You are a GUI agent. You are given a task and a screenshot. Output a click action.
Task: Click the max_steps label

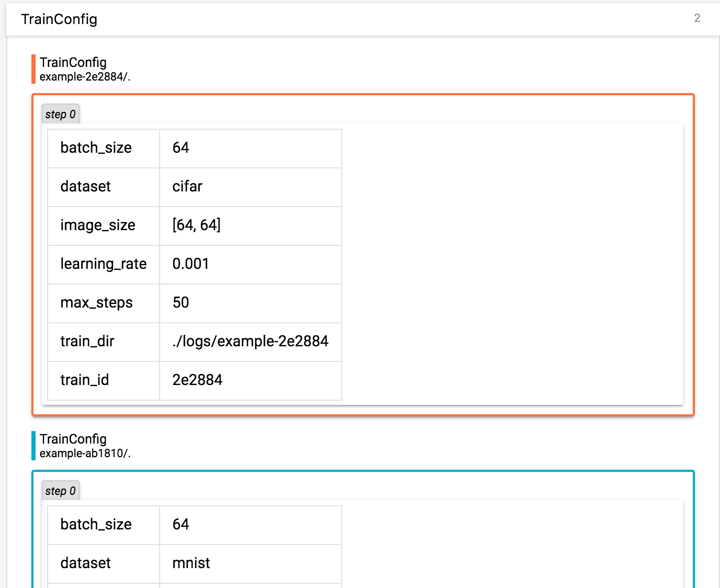coord(96,303)
